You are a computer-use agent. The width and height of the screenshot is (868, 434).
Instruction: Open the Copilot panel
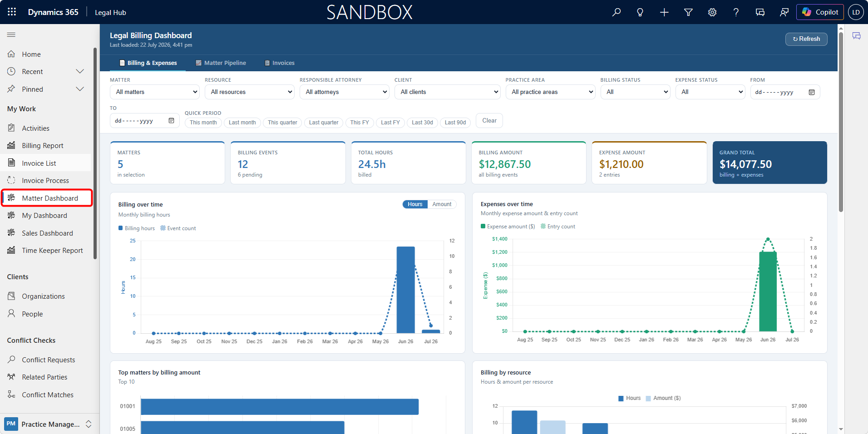[820, 12]
